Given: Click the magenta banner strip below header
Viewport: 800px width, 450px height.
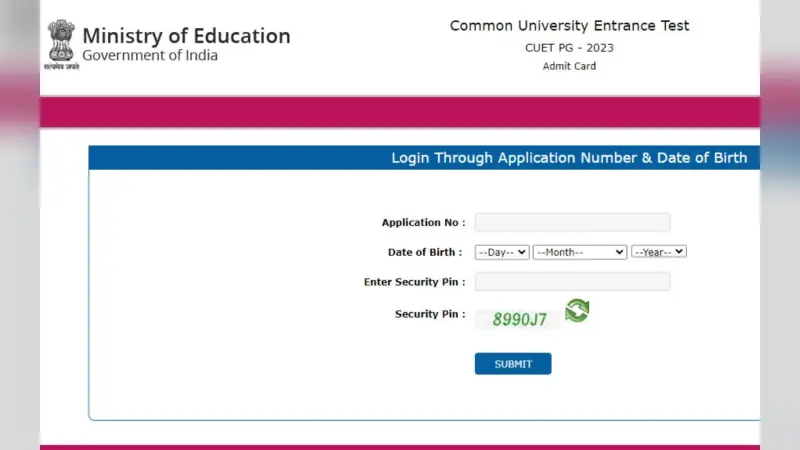Looking at the screenshot, I should pos(400,112).
